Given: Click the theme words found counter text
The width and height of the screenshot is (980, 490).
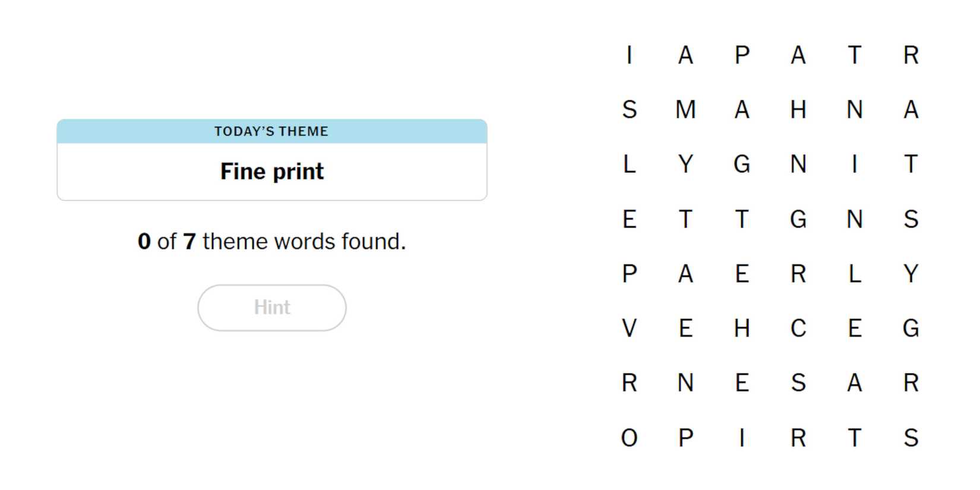Looking at the screenshot, I should pyautogui.click(x=272, y=241).
